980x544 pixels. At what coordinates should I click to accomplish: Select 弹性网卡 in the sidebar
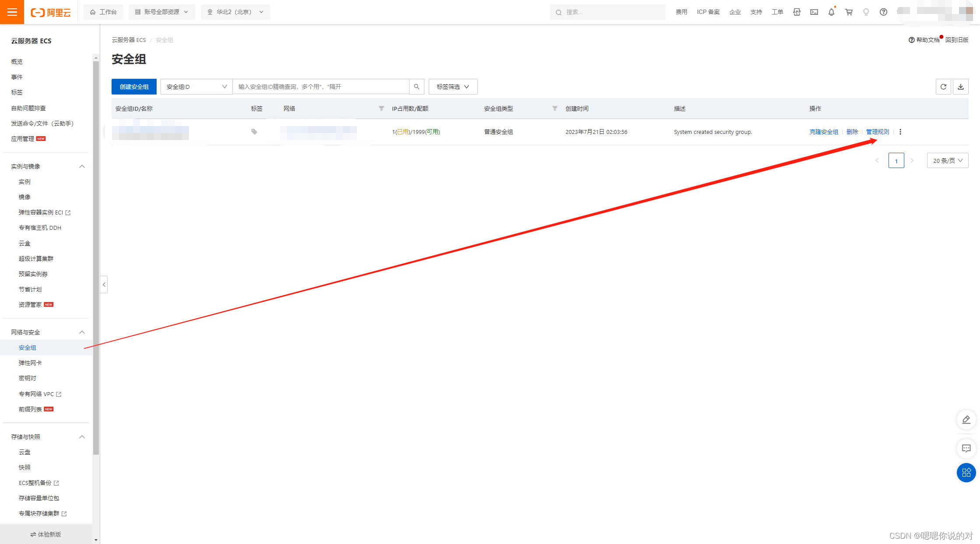click(x=30, y=363)
